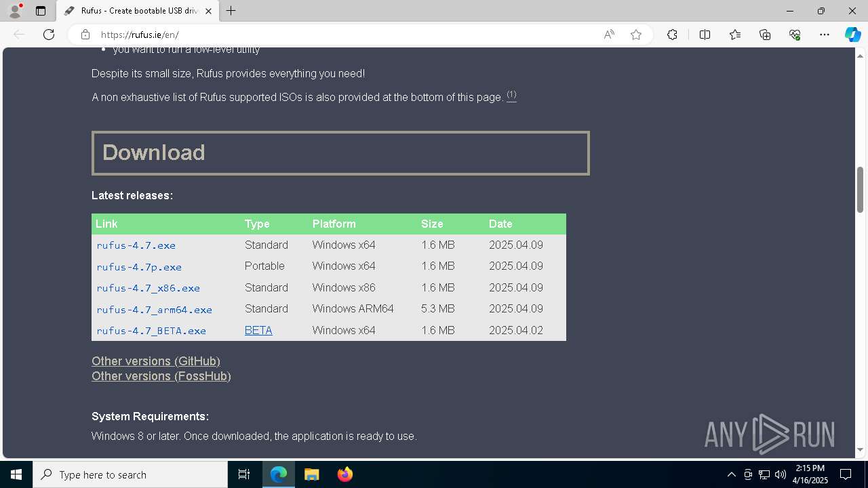
Task: Show hidden tray icons chevron
Action: (731, 474)
